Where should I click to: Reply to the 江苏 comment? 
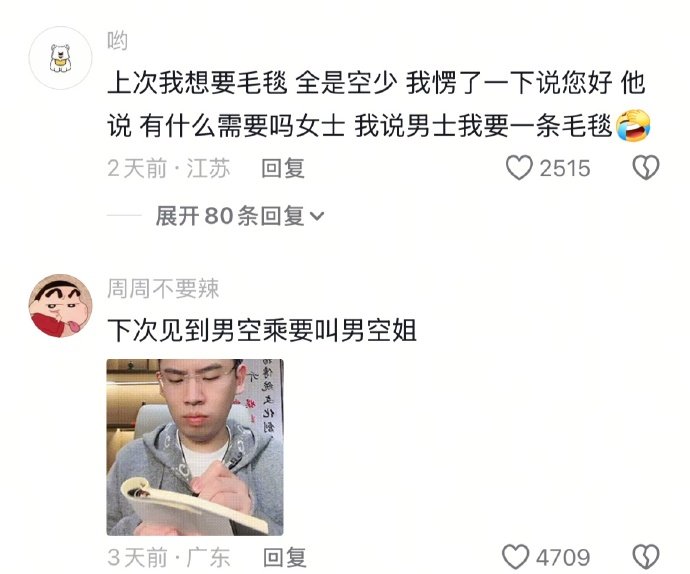pos(283,168)
